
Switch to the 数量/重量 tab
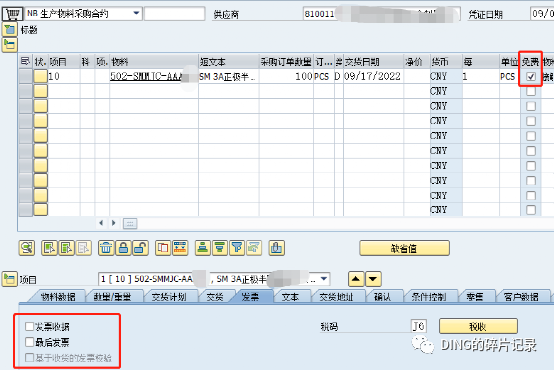pyautogui.click(x=112, y=297)
